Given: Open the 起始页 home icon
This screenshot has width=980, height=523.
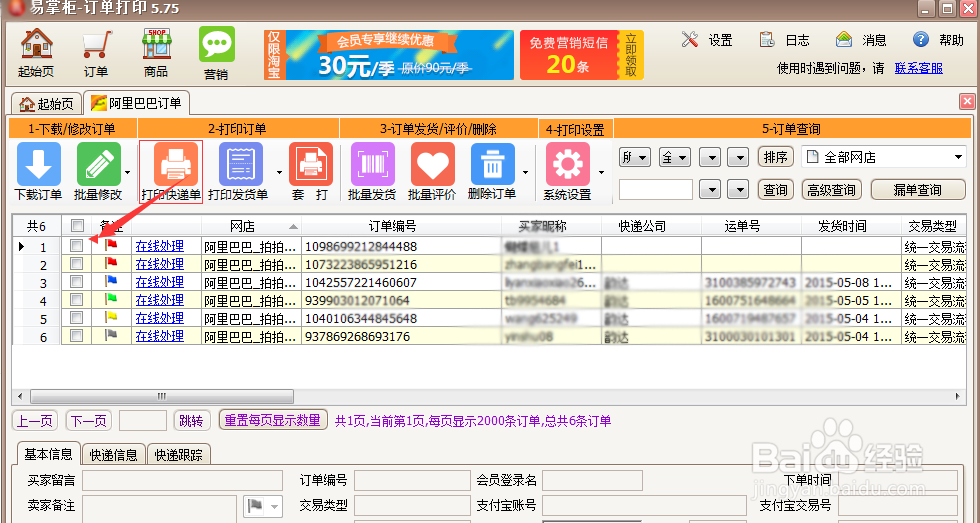Looking at the screenshot, I should click(36, 43).
